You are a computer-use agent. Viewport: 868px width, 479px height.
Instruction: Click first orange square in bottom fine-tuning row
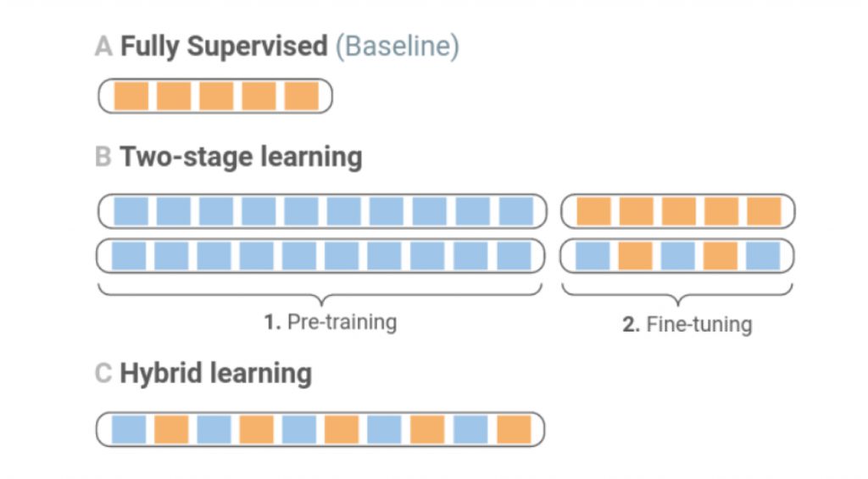[636, 255]
